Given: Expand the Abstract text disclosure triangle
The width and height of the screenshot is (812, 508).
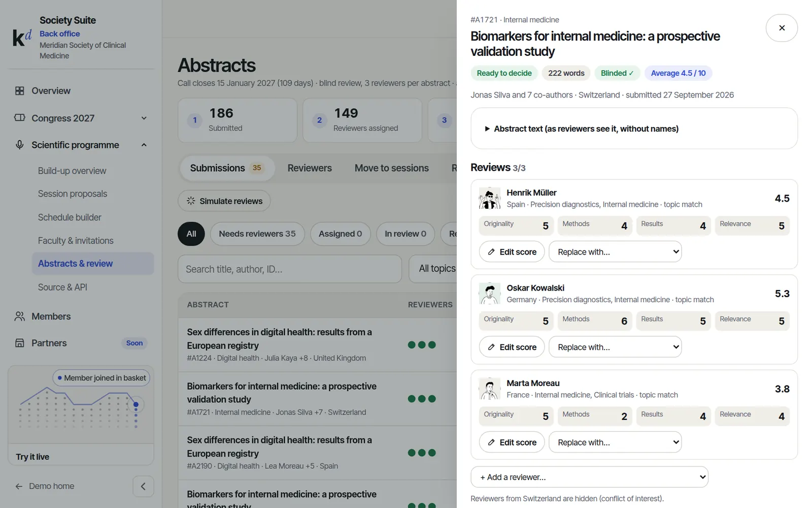Looking at the screenshot, I should (487, 129).
